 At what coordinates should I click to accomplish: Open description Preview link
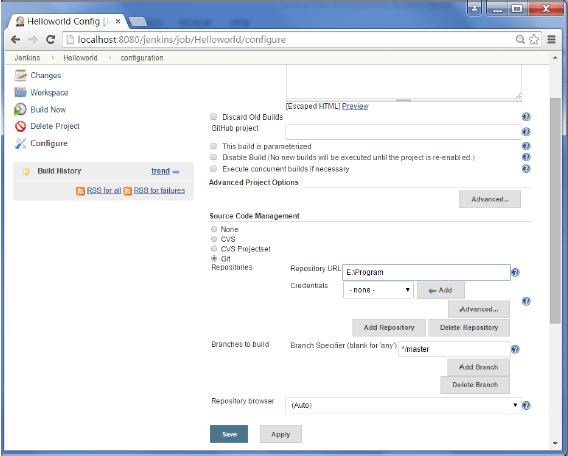click(x=355, y=106)
